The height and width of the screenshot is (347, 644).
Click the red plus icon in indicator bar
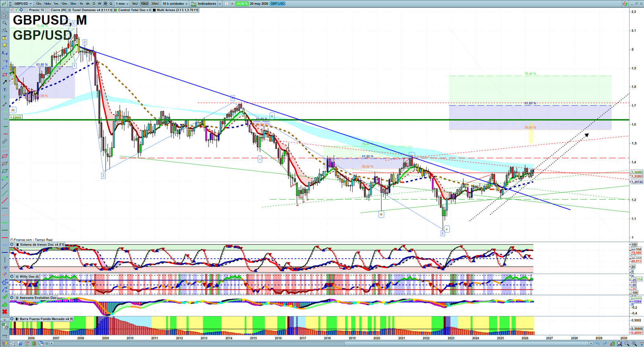(x=12, y=10)
